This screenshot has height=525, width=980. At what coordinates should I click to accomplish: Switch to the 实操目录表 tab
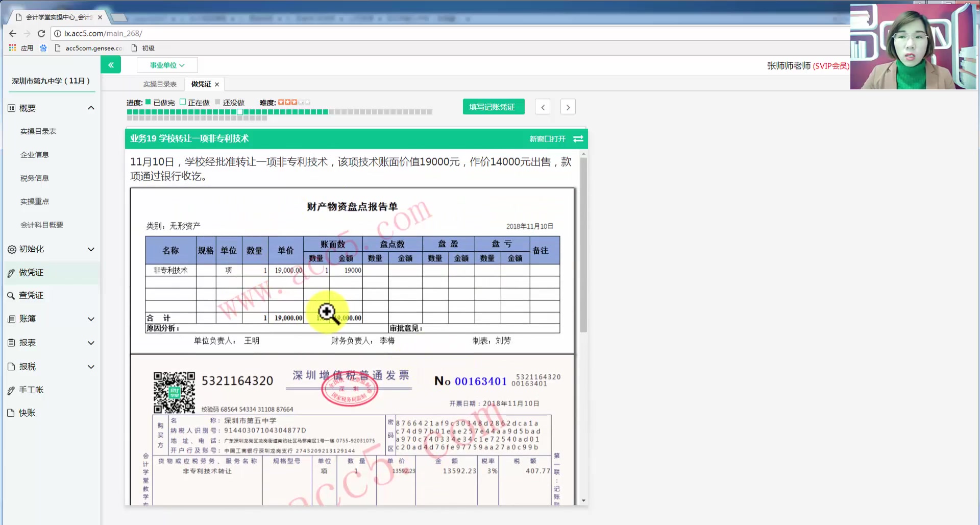pyautogui.click(x=159, y=84)
